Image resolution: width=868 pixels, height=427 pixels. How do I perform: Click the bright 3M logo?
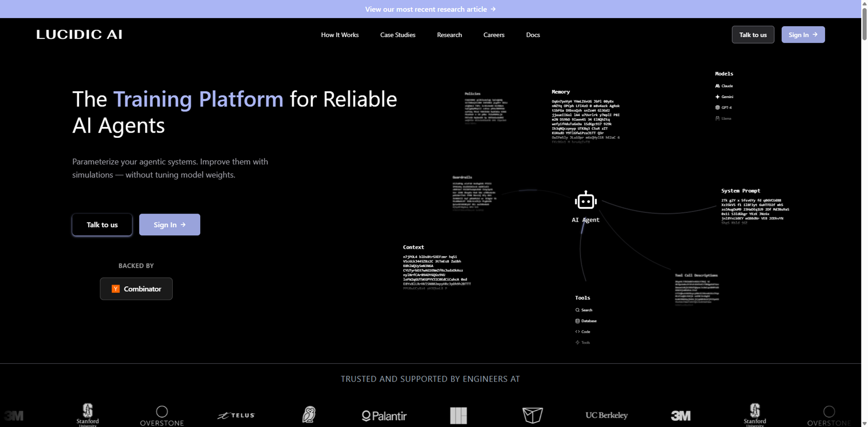point(681,416)
